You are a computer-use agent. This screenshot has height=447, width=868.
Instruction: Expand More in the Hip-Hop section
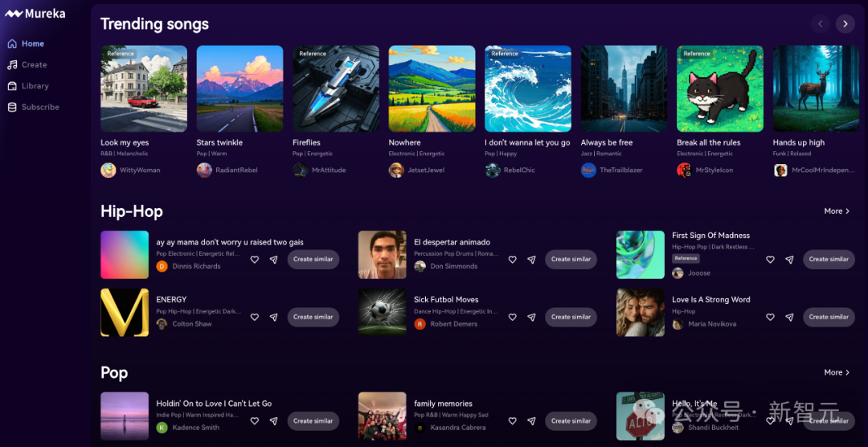coord(837,211)
